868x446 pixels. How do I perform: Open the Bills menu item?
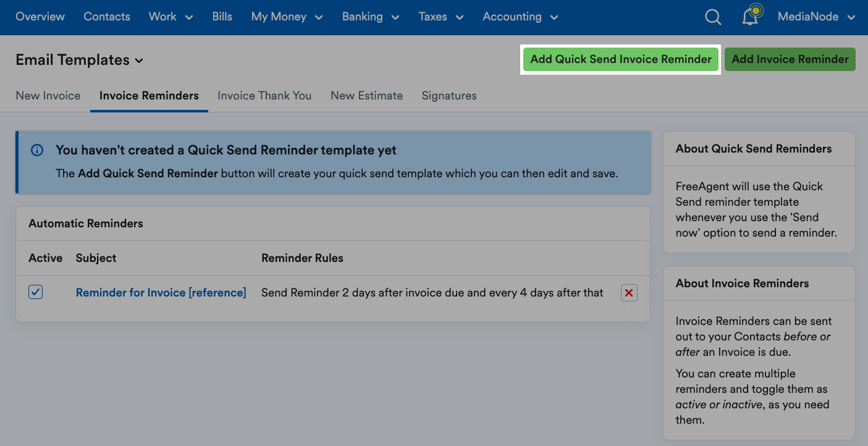click(222, 17)
